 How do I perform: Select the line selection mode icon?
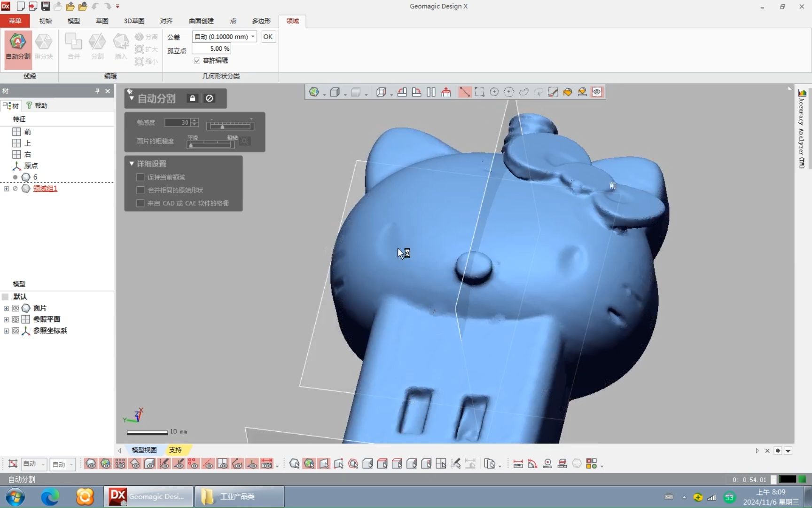point(464,92)
